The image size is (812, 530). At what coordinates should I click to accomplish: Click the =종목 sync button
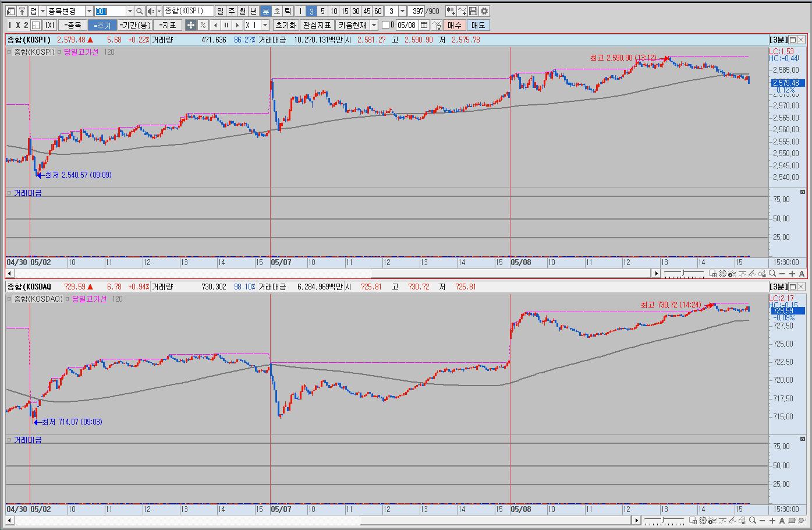pyautogui.click(x=73, y=25)
